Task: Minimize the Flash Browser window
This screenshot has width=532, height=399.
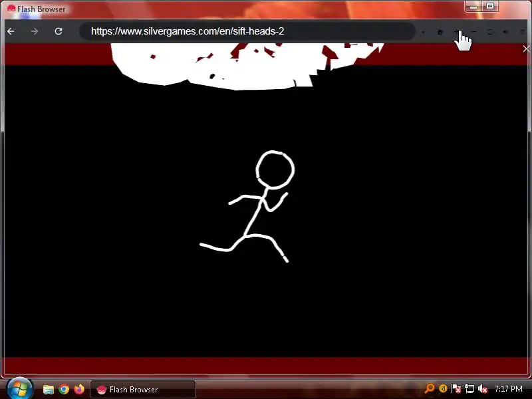Action: [473, 7]
